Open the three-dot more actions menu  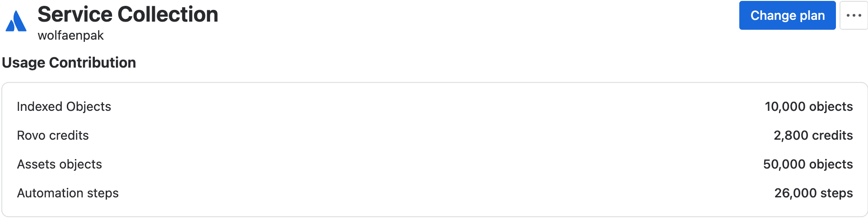pyautogui.click(x=854, y=15)
